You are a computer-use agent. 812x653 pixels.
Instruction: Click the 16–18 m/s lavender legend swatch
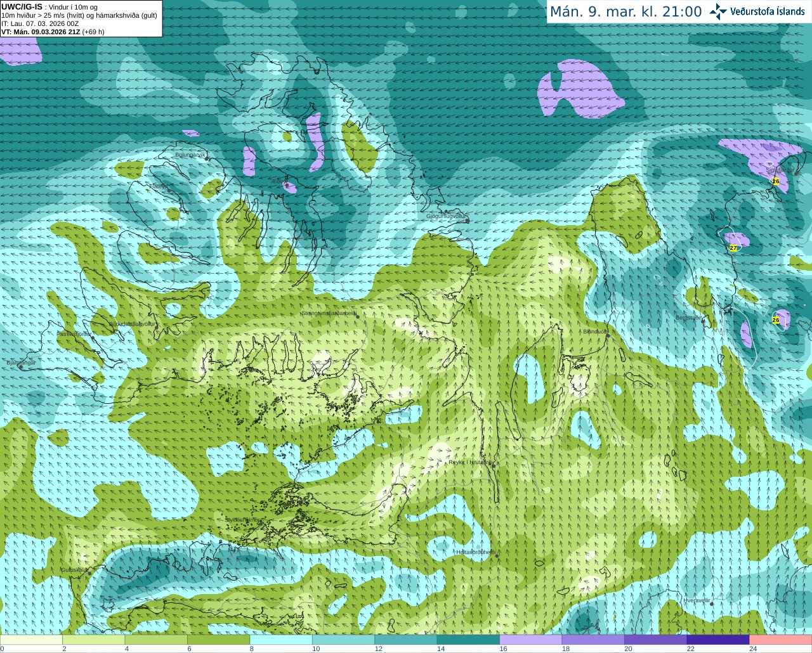point(531,640)
